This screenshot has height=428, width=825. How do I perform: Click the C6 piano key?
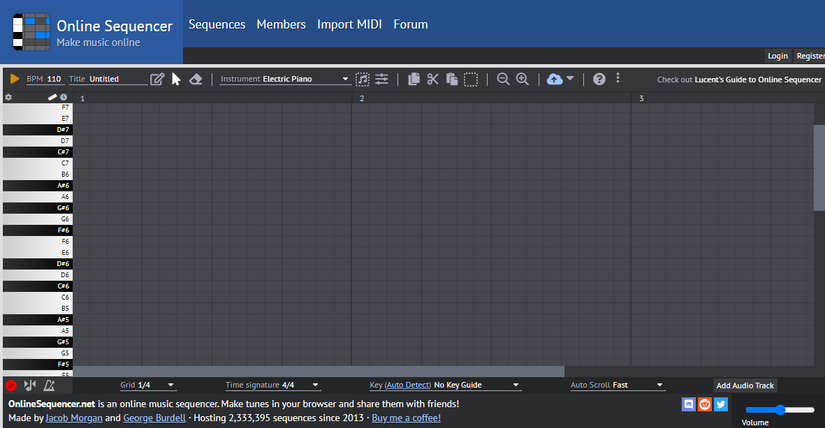point(37,297)
